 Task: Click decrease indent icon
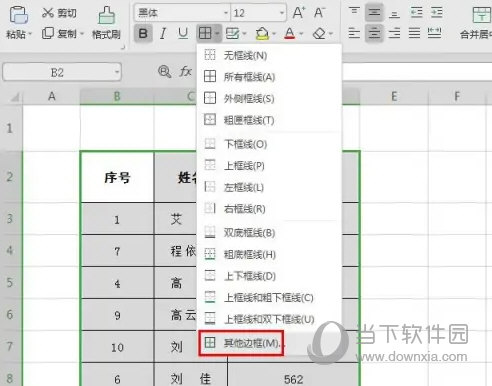(x=416, y=13)
